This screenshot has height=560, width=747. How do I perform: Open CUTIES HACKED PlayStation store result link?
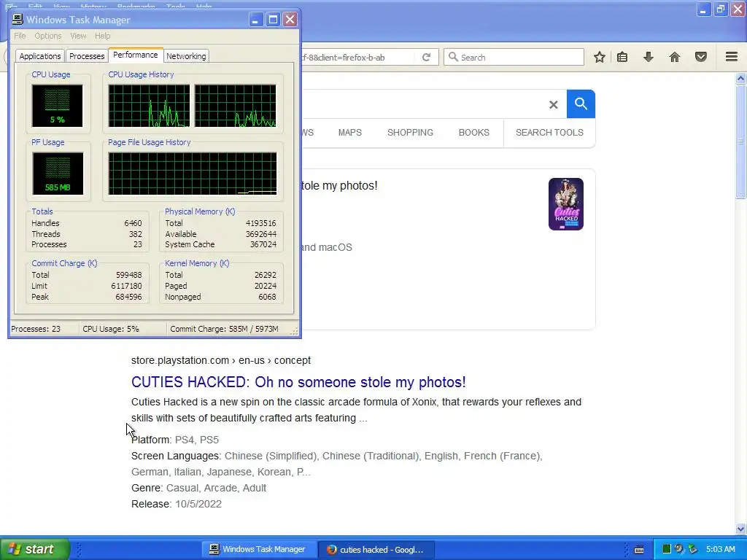pyautogui.click(x=298, y=382)
